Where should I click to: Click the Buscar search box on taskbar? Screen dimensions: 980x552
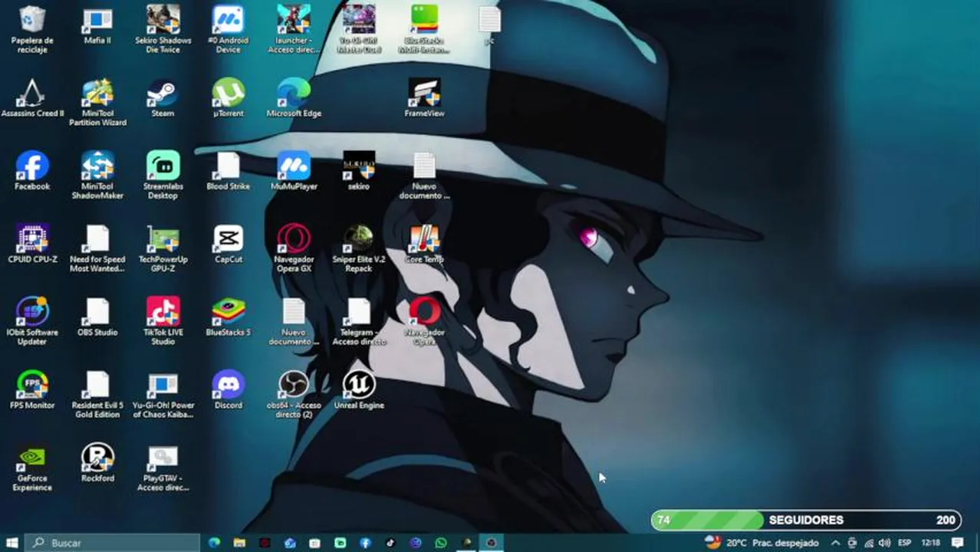pos(113,543)
